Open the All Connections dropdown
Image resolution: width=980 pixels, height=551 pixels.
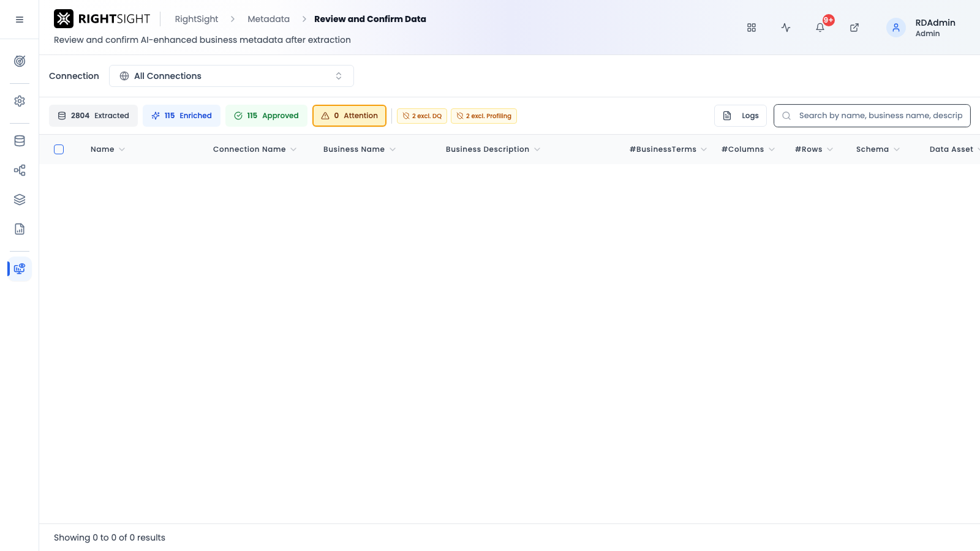(x=232, y=76)
